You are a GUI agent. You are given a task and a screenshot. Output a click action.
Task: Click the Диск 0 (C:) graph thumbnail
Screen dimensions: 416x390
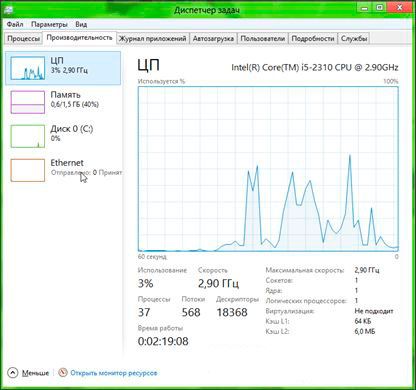[28, 136]
